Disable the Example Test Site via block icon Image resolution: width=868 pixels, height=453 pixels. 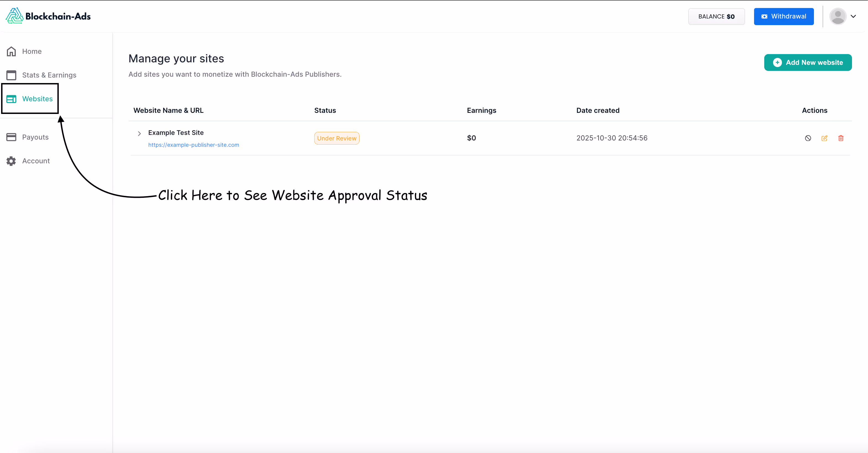coord(808,138)
